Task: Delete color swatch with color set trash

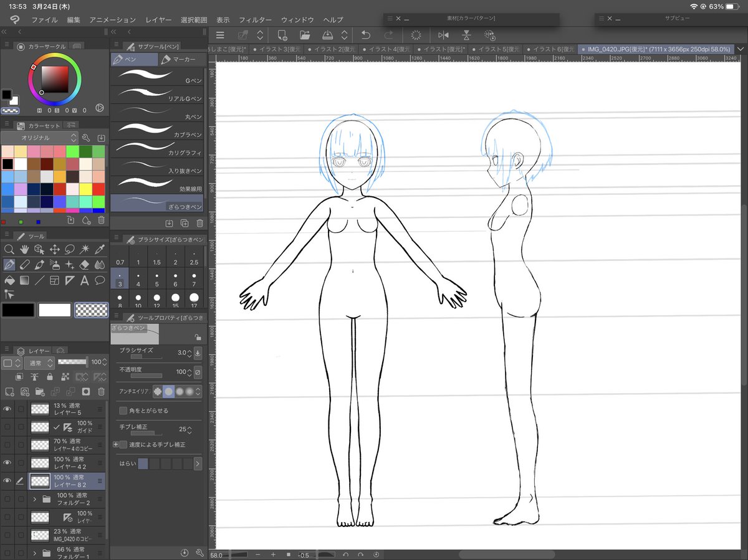Action: [x=101, y=221]
